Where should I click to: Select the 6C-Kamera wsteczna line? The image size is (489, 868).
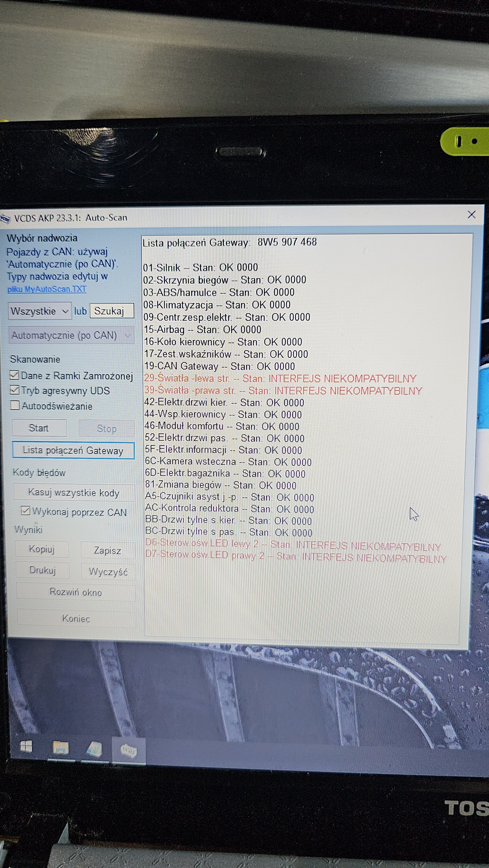[x=228, y=462]
